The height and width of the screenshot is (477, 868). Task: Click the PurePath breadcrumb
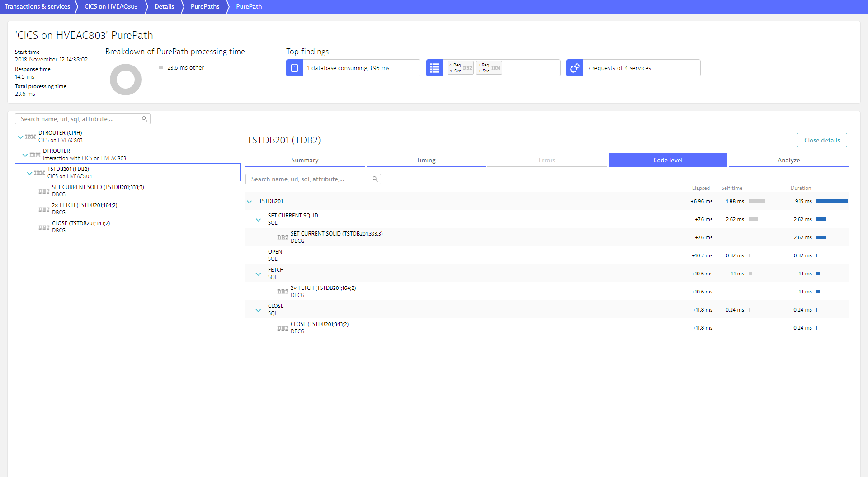249,6
